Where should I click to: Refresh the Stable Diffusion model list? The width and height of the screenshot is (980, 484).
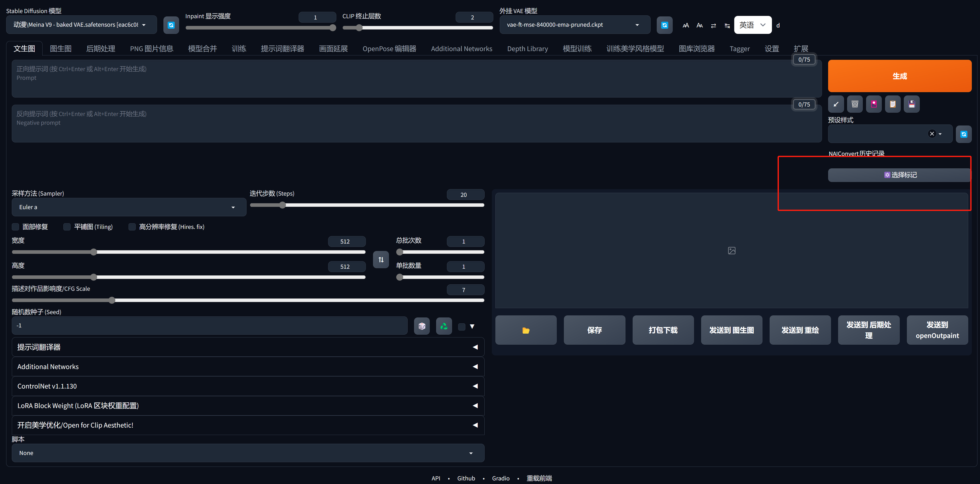[x=171, y=25]
